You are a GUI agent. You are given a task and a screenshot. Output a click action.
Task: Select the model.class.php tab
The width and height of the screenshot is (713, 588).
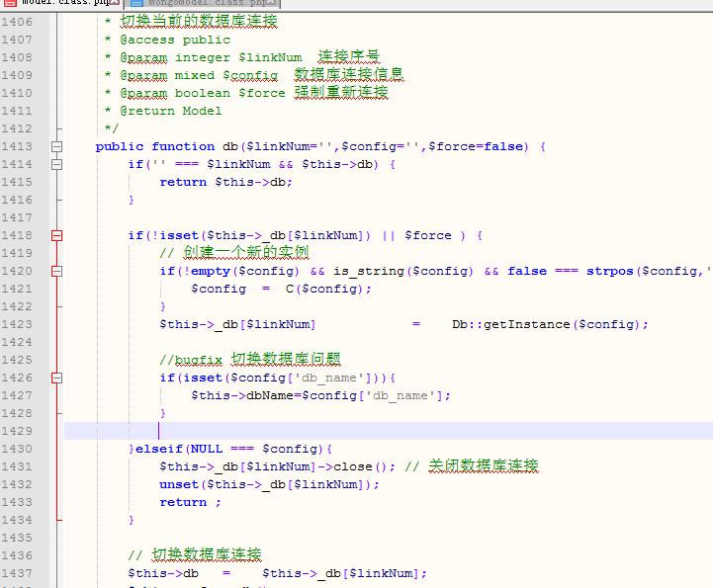pyautogui.click(x=57, y=4)
